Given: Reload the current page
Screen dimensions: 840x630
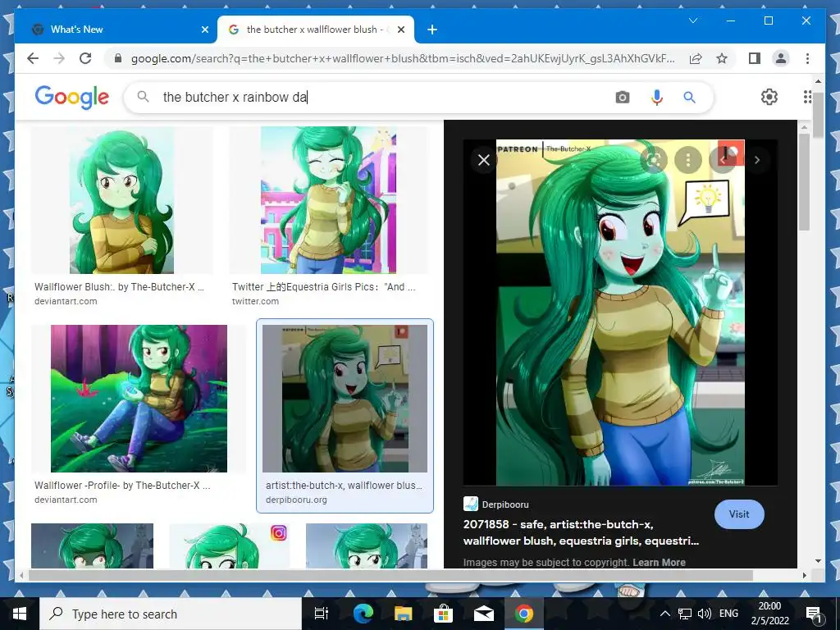Looking at the screenshot, I should pyautogui.click(x=85, y=58).
